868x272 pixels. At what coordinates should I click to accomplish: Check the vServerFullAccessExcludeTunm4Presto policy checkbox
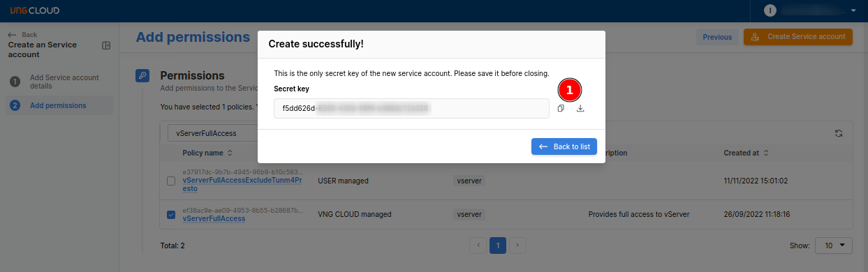click(x=171, y=181)
